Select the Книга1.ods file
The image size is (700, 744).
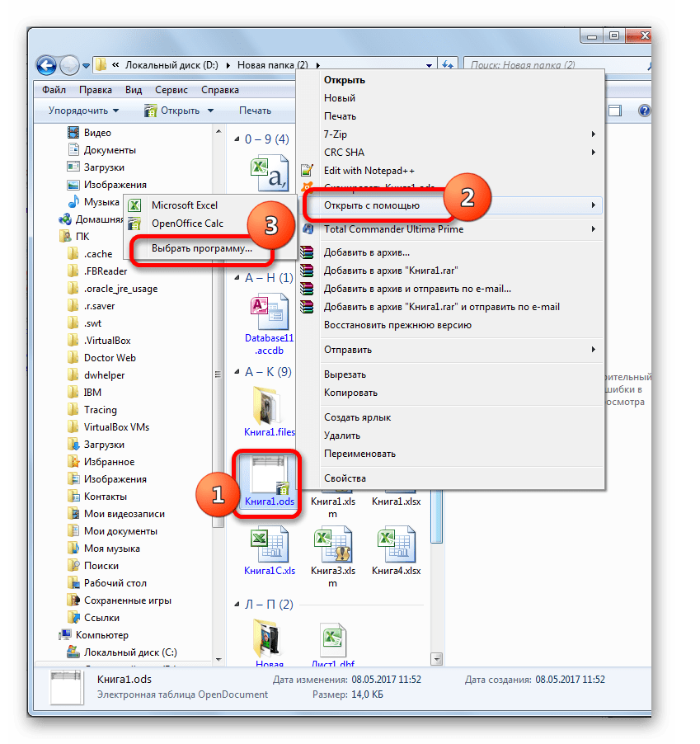(x=269, y=482)
